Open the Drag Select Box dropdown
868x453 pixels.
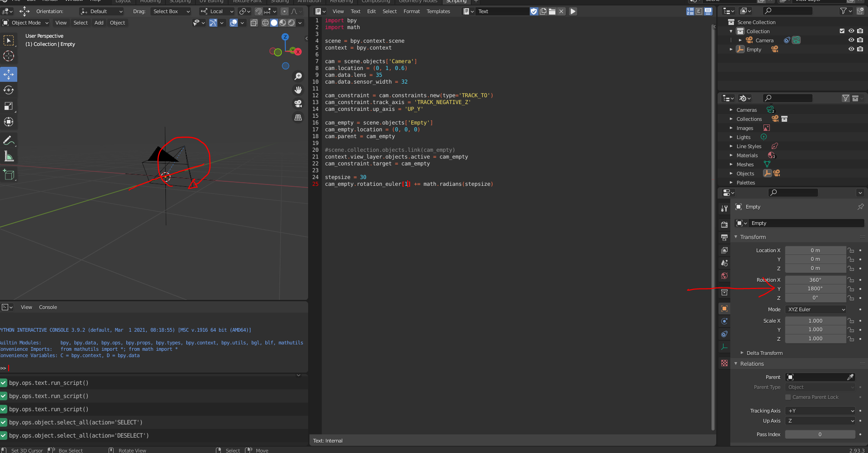[171, 11]
